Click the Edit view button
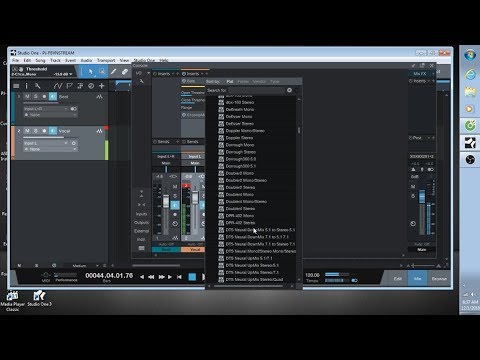Viewport: 480px width, 360px height. 398,279
